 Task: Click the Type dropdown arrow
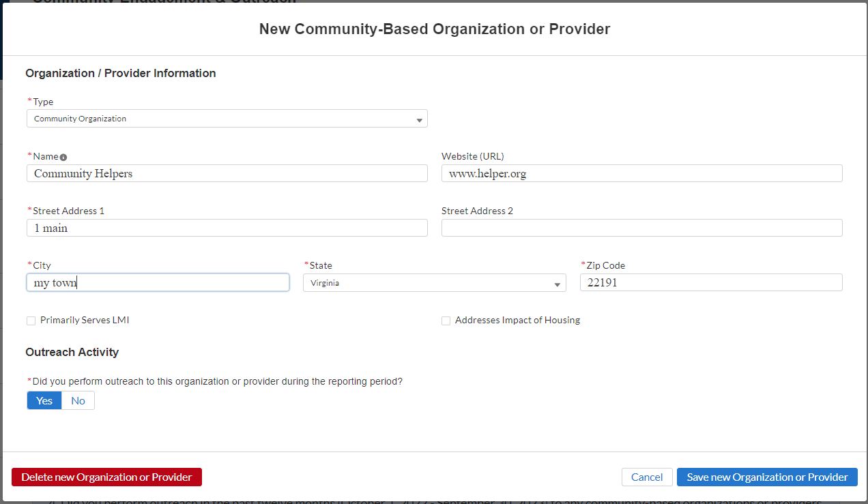pos(419,120)
